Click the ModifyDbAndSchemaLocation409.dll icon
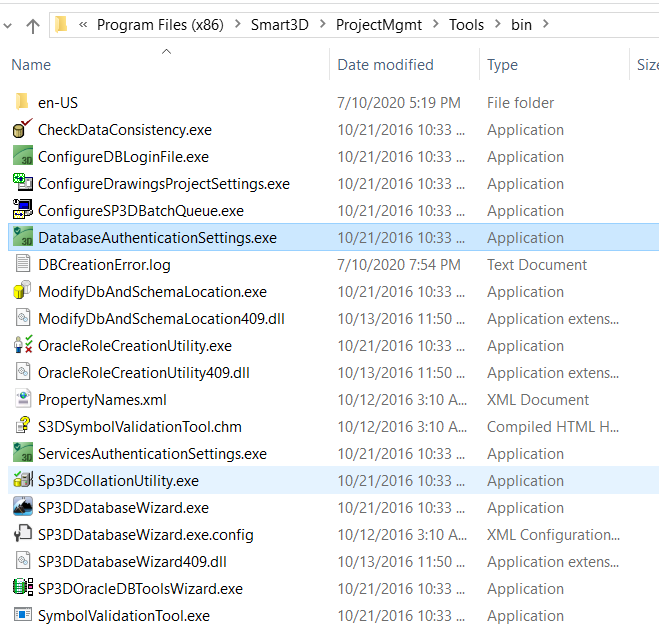Image resolution: width=659 pixels, height=644 pixels. click(x=23, y=318)
